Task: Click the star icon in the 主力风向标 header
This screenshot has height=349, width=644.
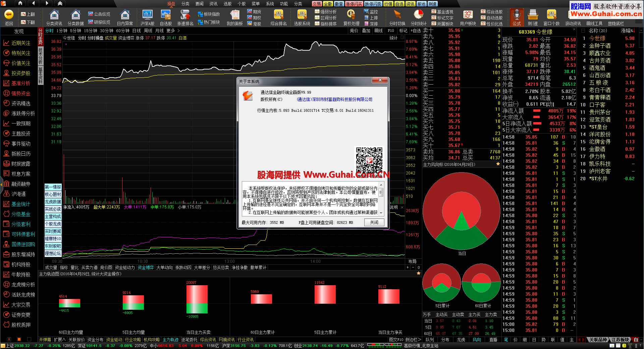Action: pos(498,164)
